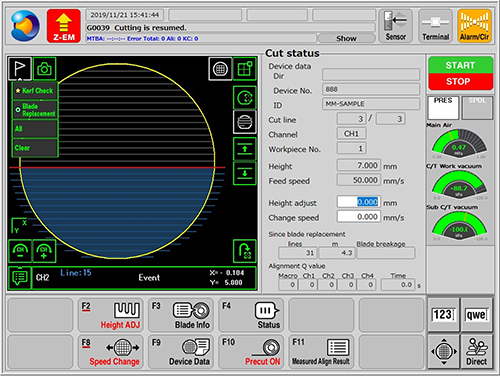Image resolution: width=500 pixels, height=376 pixels.
Task: Click the green wafer view icon
Action: pos(245,98)
